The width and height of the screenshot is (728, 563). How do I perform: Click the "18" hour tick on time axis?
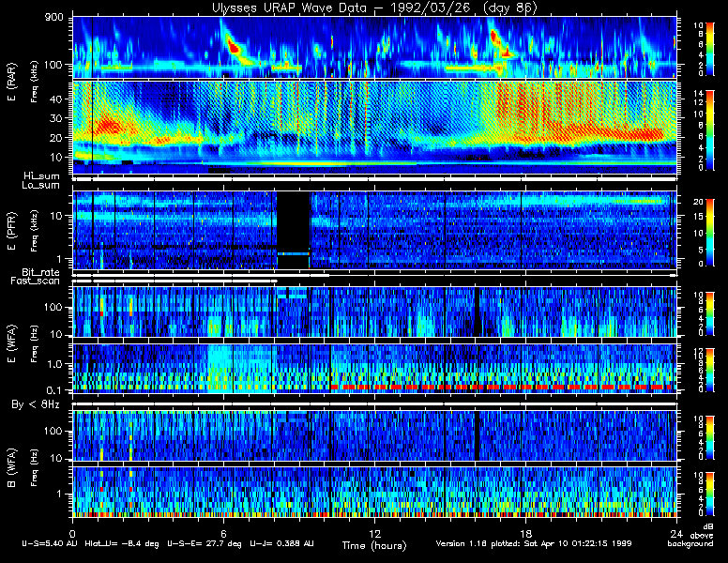tap(525, 533)
